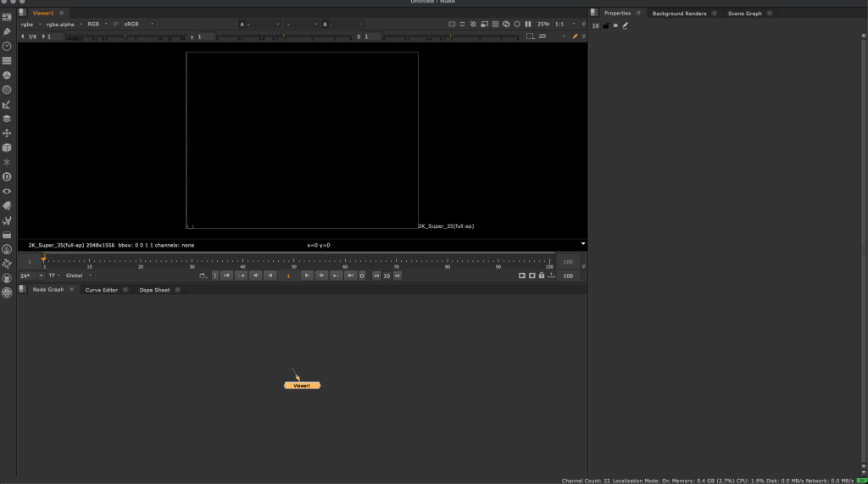Open the Channel nodes toolbar menu
This screenshot has width=868, height=484.
7,61
